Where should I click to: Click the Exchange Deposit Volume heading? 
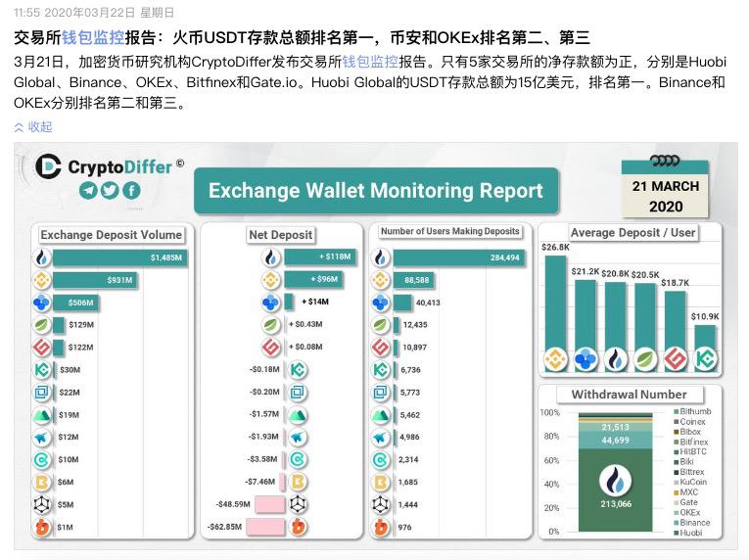click(x=112, y=235)
